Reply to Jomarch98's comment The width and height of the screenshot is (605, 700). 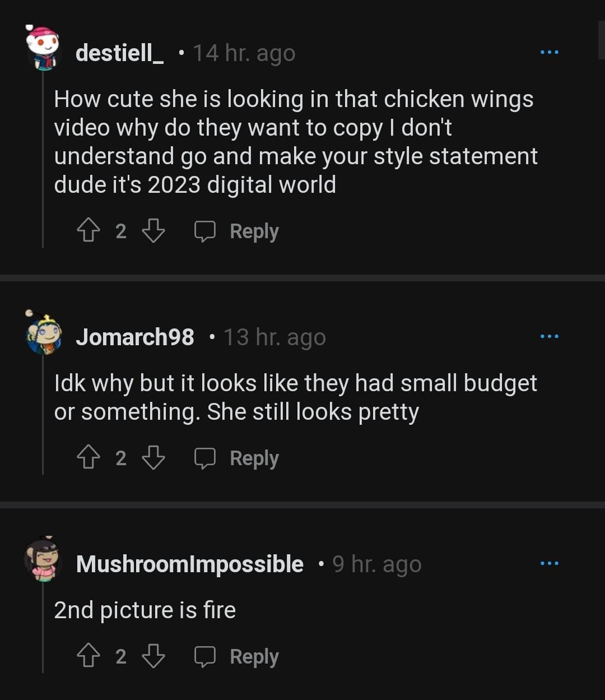tap(237, 458)
